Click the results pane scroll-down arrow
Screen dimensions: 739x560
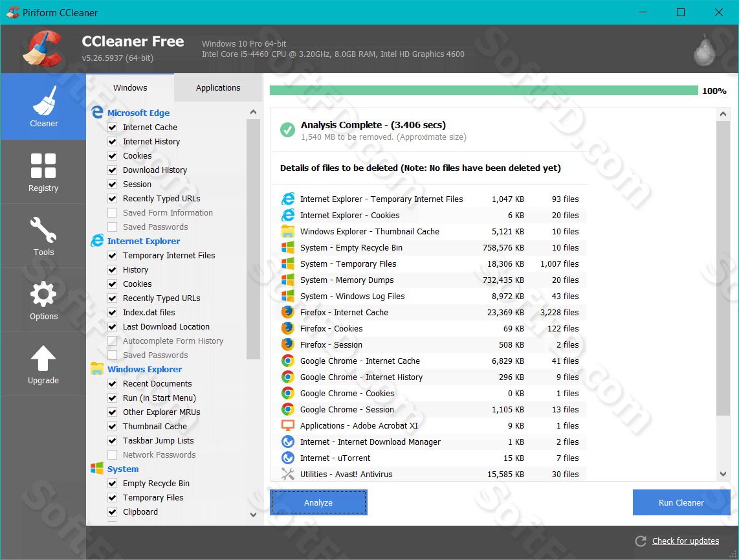point(723,474)
